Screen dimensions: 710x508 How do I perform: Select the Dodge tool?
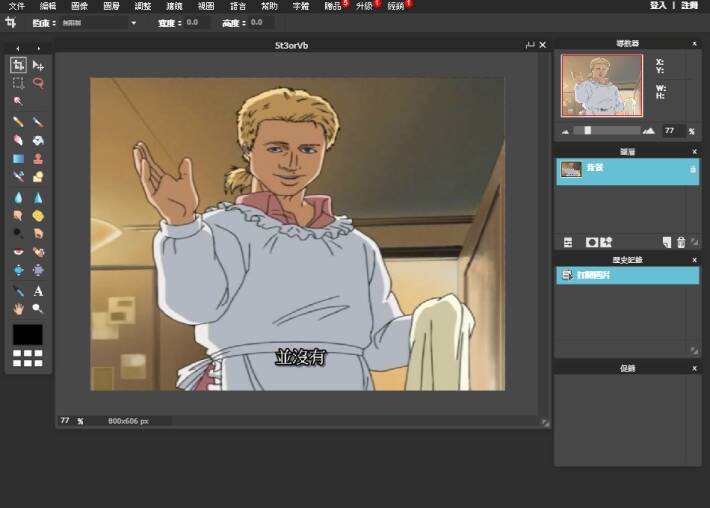pyautogui.click(x=18, y=233)
